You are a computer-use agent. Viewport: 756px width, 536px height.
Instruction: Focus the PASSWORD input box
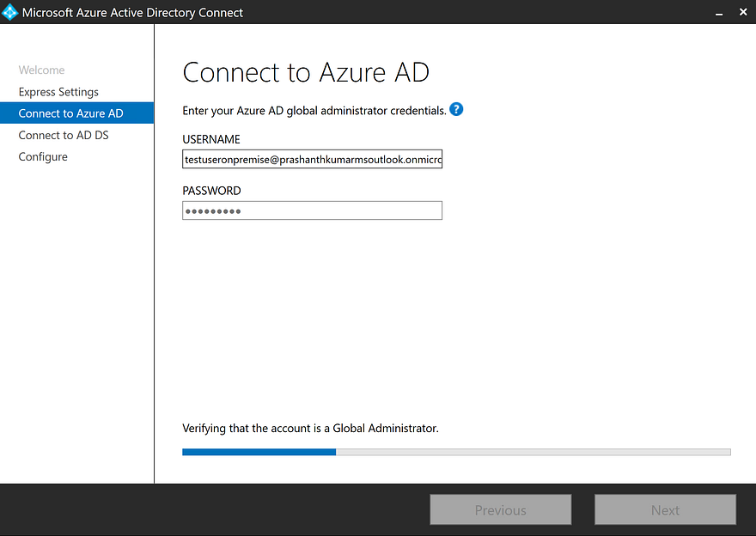pyautogui.click(x=312, y=210)
